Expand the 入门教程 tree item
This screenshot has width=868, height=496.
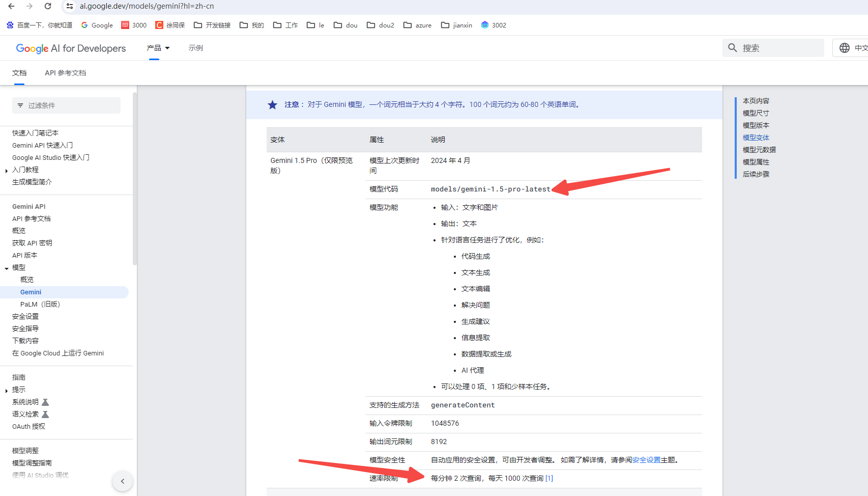7,171
